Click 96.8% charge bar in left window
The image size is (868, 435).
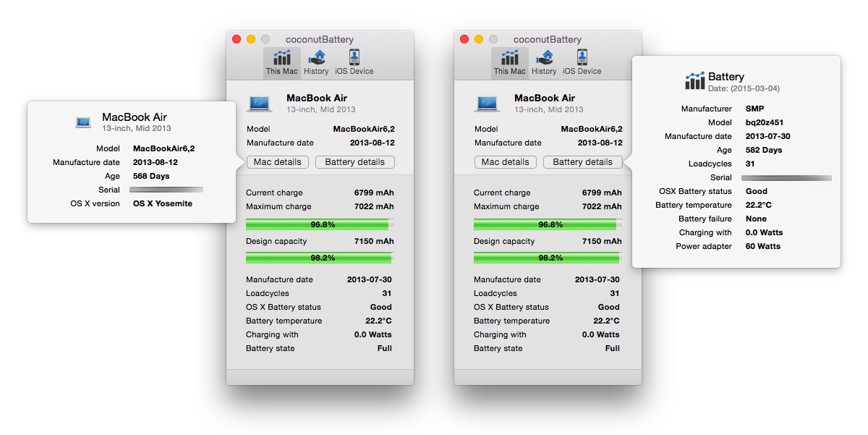point(320,224)
